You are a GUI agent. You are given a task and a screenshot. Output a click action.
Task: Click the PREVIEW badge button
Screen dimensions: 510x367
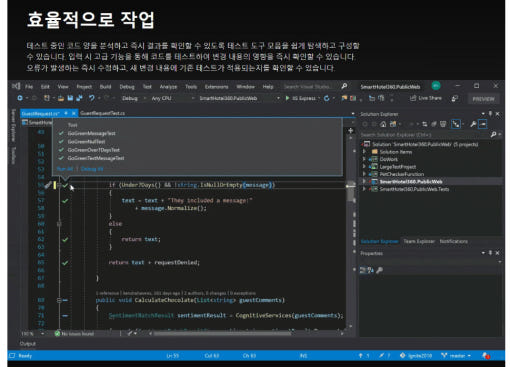pos(483,99)
